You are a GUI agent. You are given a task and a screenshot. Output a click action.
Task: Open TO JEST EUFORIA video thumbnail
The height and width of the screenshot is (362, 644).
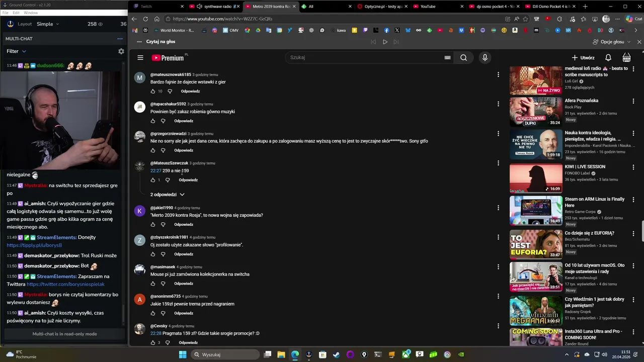pyautogui.click(x=536, y=244)
